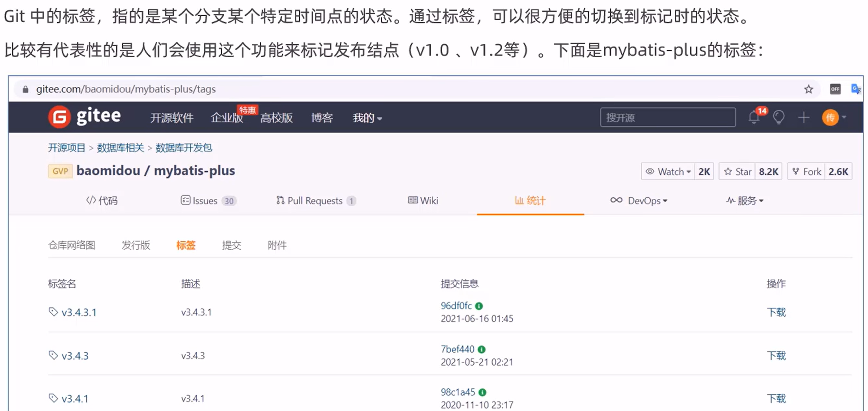
Task: Open the 企业版 menu item
Action: (x=226, y=118)
